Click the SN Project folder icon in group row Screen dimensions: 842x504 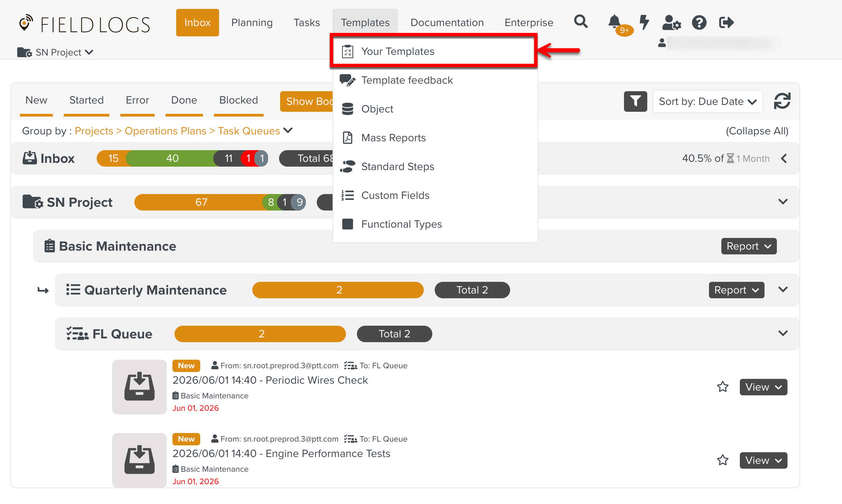(x=33, y=202)
